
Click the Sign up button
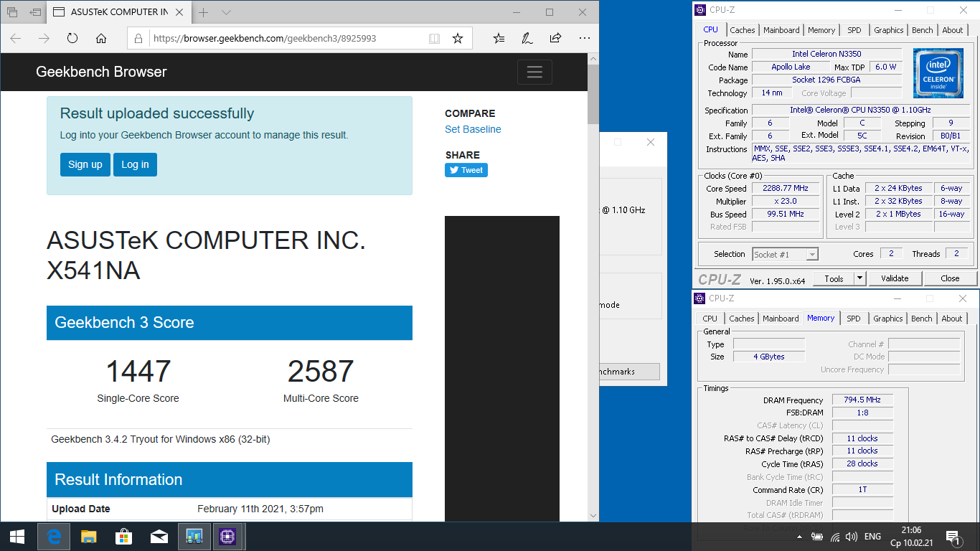pyautogui.click(x=85, y=164)
